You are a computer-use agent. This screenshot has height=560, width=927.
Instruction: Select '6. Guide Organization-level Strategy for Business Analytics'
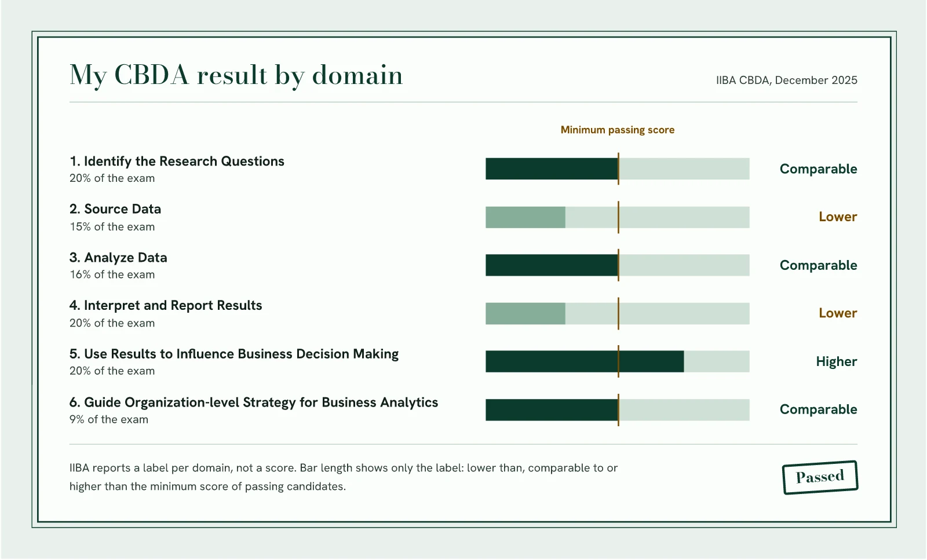pos(254,402)
